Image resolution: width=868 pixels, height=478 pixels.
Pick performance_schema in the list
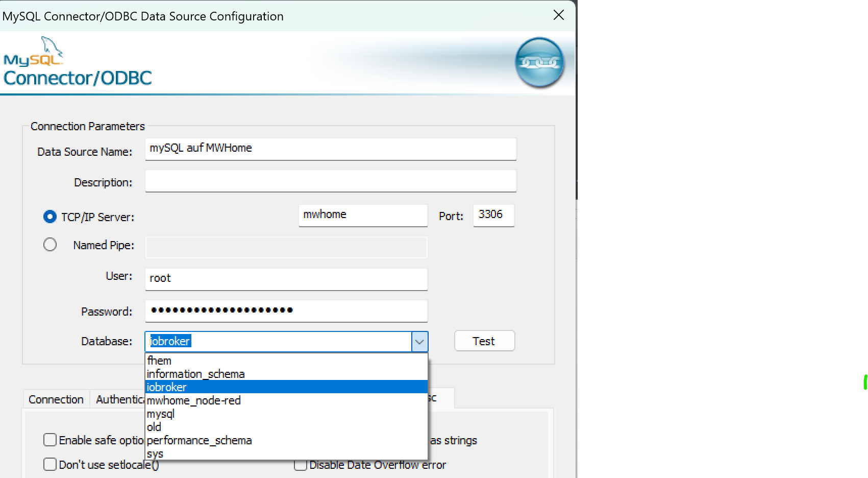coord(286,440)
